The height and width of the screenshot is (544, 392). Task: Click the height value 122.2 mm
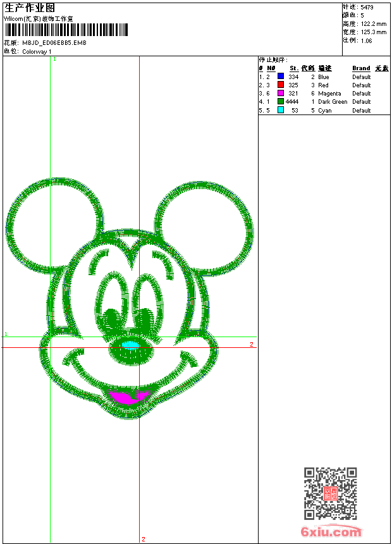[x=374, y=24]
